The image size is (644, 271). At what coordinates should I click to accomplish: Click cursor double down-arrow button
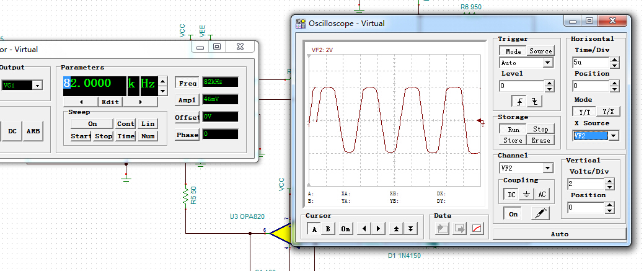point(410,229)
